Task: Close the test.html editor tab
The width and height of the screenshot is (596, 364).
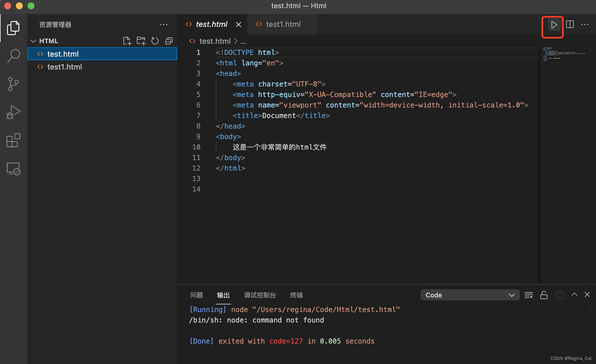Action: point(239,25)
